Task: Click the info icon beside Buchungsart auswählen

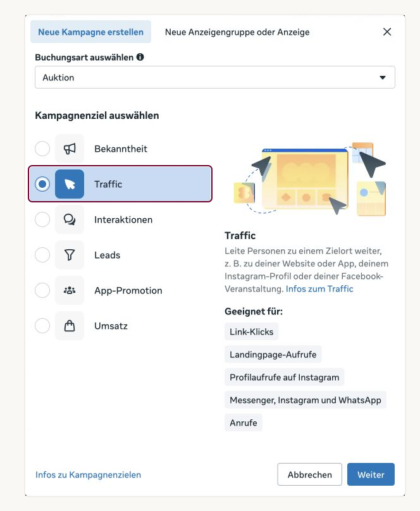Action: click(140, 57)
